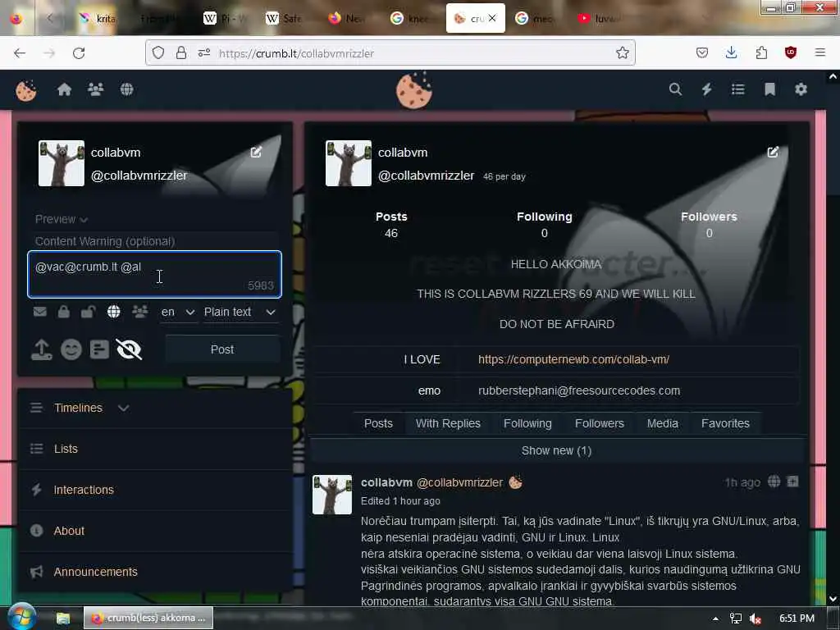Bookmark page with the star icon
This screenshot has width=840, height=630.
click(622, 52)
